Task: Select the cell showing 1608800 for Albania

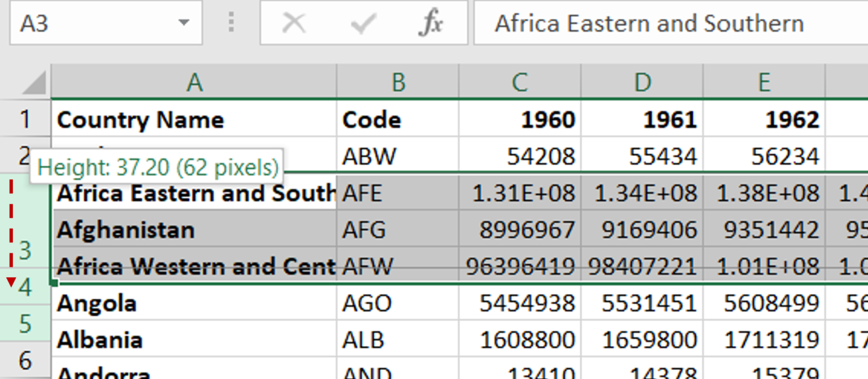Action: coord(519,340)
